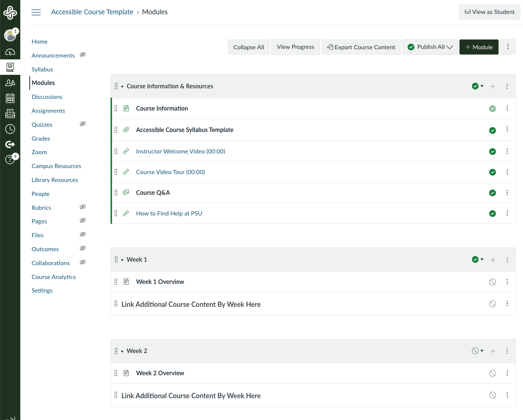
Task: Collapse the Course Information & Resources module
Action: (122, 87)
